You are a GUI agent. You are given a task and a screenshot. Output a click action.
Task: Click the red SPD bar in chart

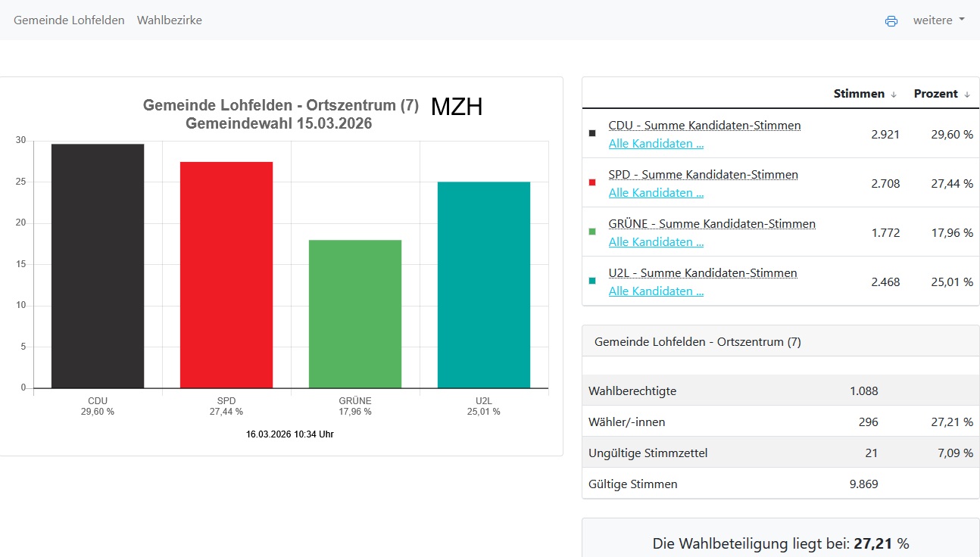[x=226, y=275]
